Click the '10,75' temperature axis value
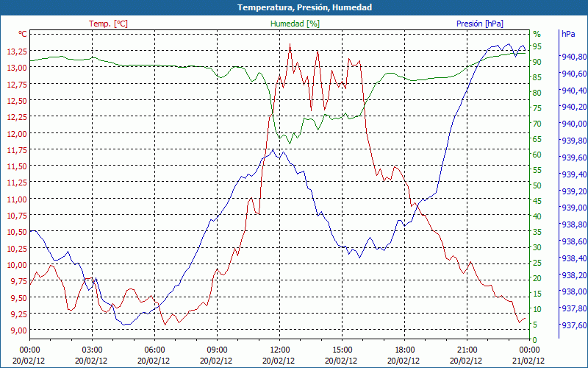588x368 pixels. 17,216
